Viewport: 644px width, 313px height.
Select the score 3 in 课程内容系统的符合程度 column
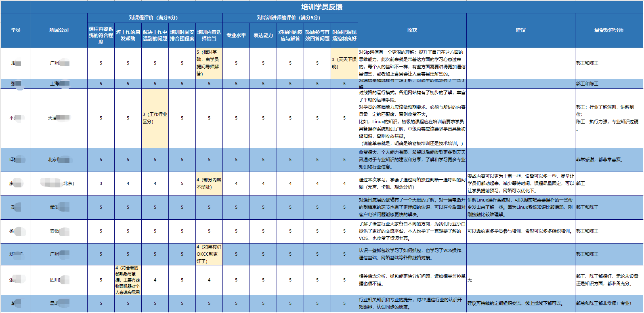pos(101,183)
